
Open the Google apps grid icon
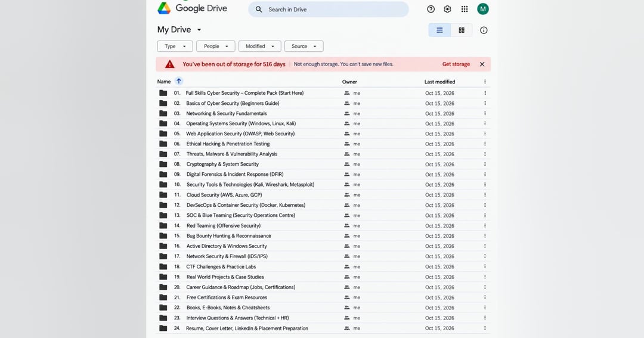click(x=465, y=9)
